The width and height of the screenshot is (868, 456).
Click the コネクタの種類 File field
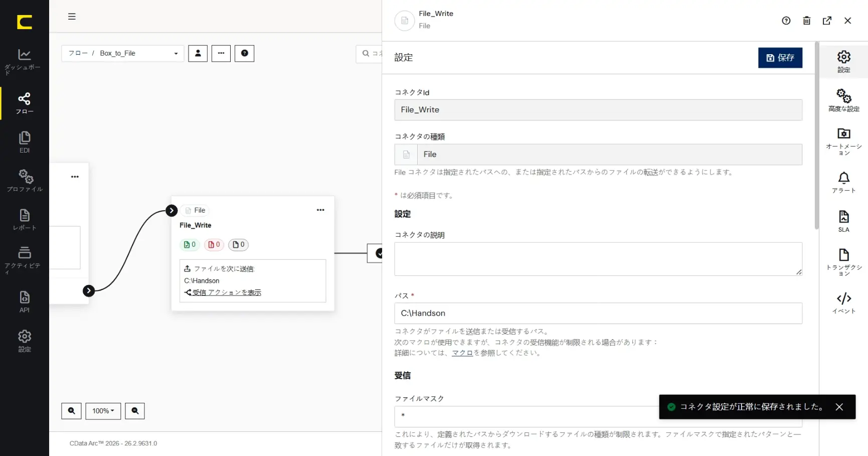pyautogui.click(x=598, y=155)
